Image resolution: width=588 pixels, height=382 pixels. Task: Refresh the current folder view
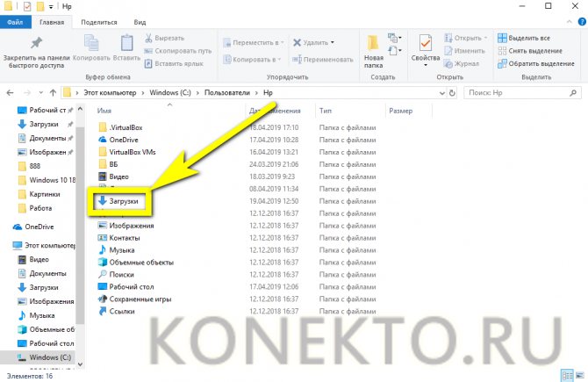[452, 93]
